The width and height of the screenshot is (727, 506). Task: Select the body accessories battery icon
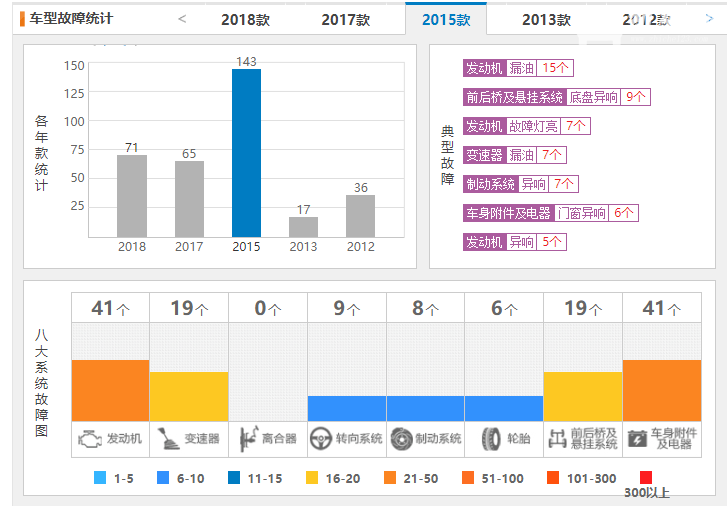(x=637, y=439)
